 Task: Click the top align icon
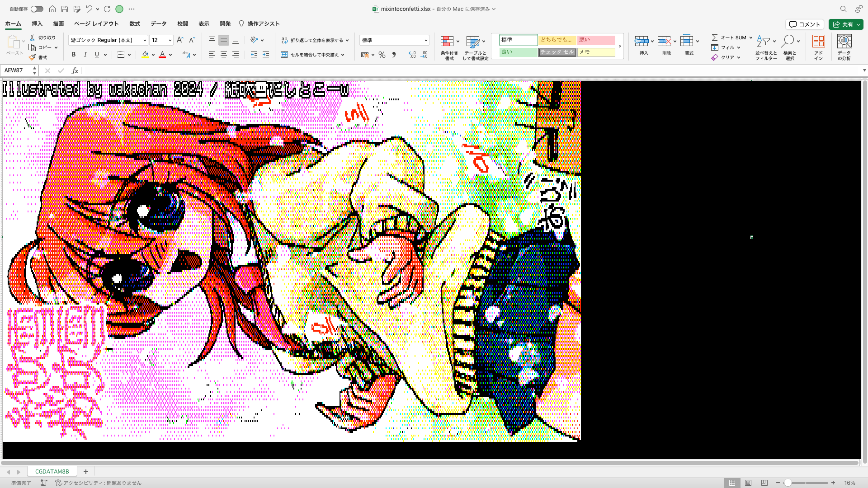(x=212, y=40)
